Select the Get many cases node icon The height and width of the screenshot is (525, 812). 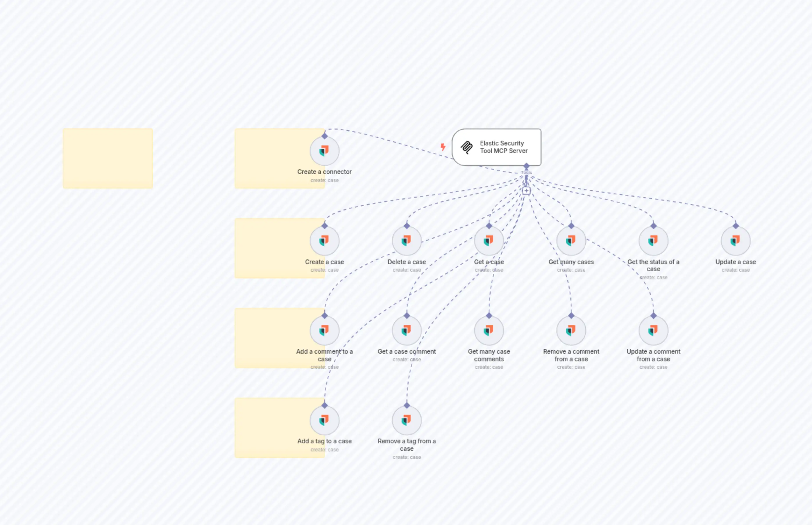coord(571,241)
